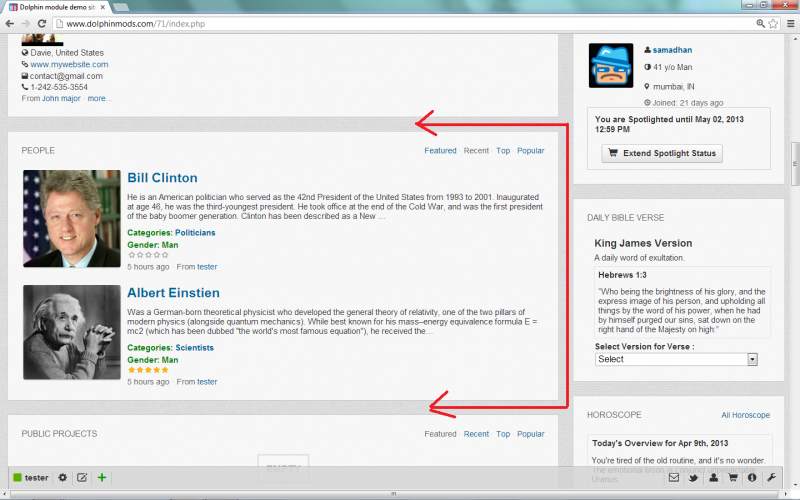Click Bill Clinton's photo thumbnail

point(72,218)
